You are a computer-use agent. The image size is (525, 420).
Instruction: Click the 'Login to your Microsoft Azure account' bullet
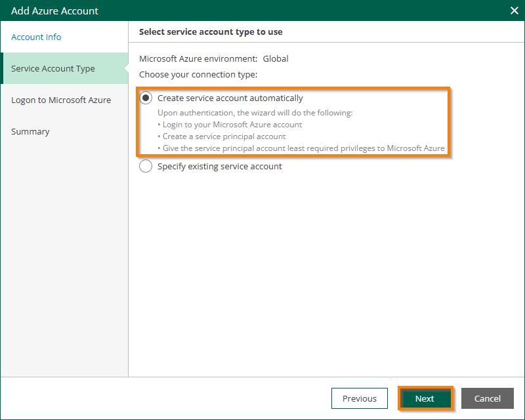point(232,125)
